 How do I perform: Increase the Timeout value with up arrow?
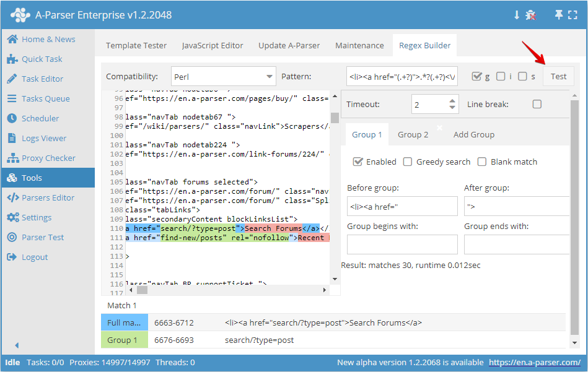coord(453,100)
